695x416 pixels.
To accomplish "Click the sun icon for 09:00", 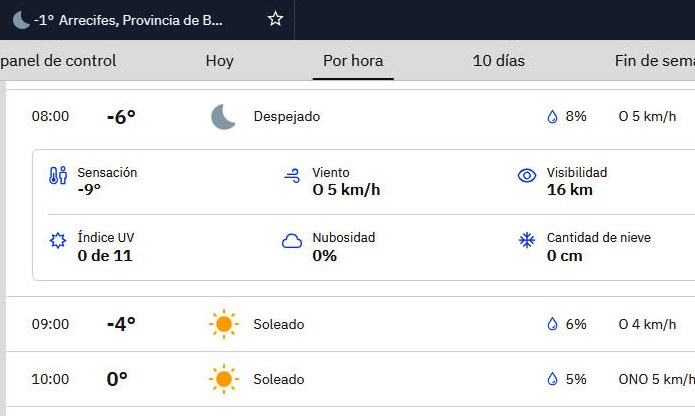I will click(x=223, y=324).
